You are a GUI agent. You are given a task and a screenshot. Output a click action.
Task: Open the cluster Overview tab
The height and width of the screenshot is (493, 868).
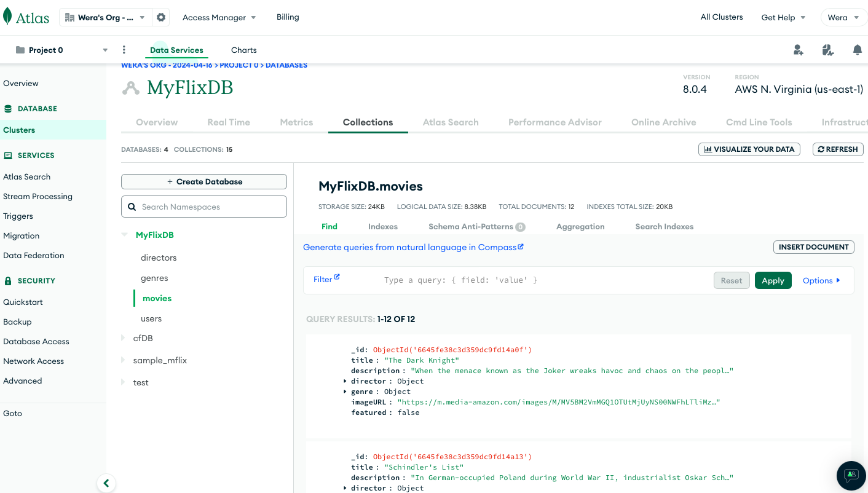[x=157, y=122]
